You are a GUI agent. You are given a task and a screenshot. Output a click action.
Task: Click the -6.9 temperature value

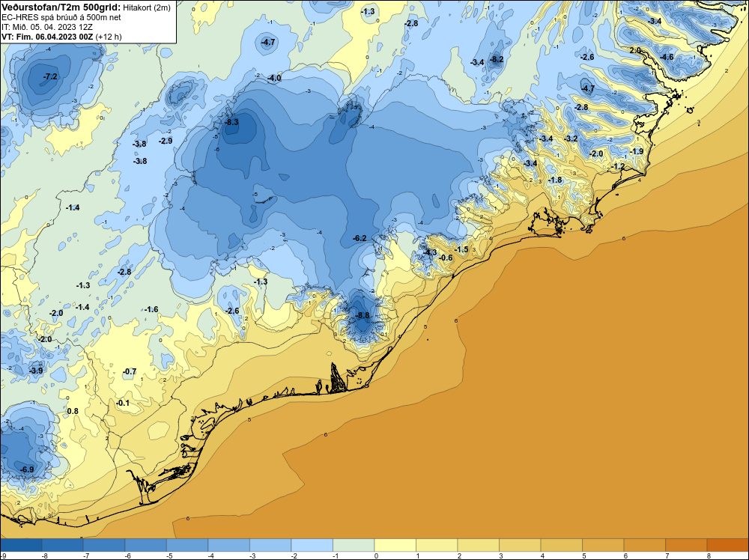tap(27, 469)
